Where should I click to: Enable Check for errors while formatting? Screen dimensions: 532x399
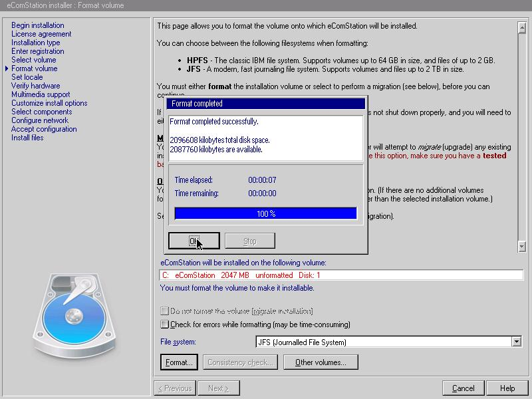[x=164, y=325]
